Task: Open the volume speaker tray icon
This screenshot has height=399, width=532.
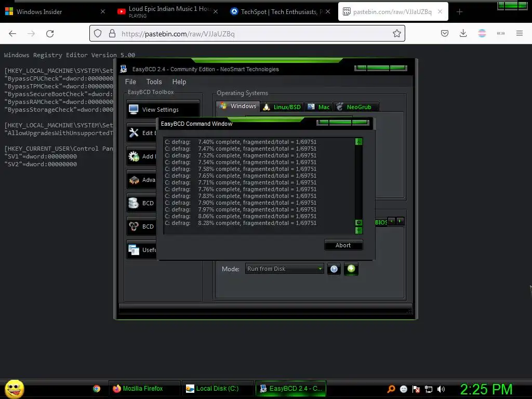Action: pos(441,389)
